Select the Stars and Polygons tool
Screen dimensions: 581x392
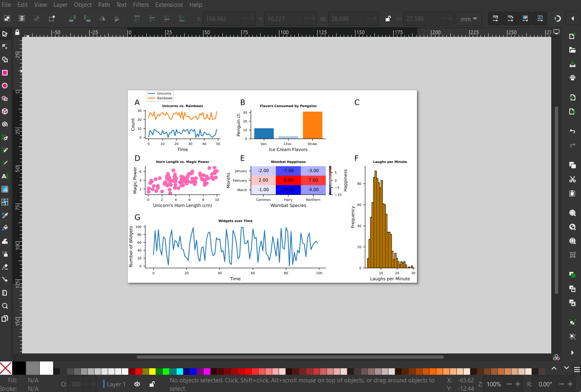click(x=5, y=98)
